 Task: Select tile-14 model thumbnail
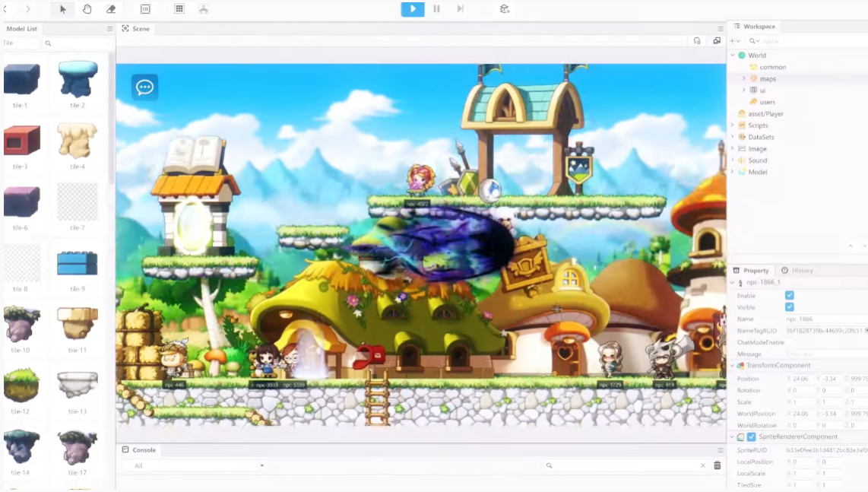tap(21, 447)
